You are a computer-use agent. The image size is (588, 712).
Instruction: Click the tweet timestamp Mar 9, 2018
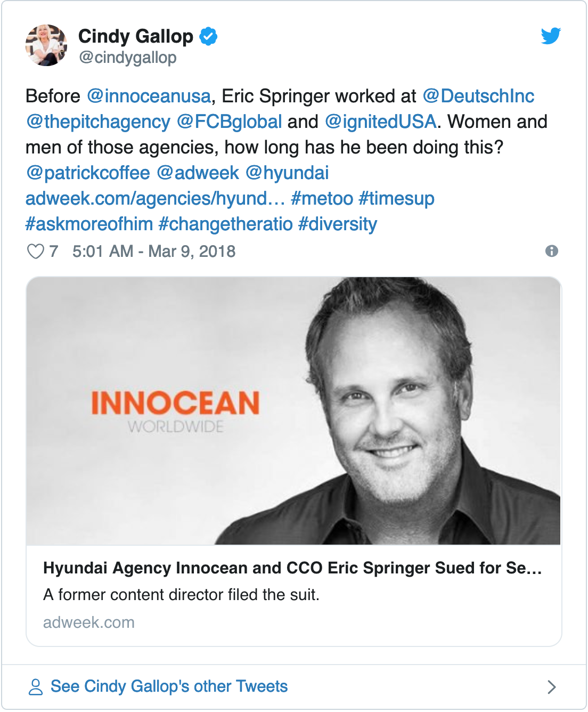click(154, 251)
